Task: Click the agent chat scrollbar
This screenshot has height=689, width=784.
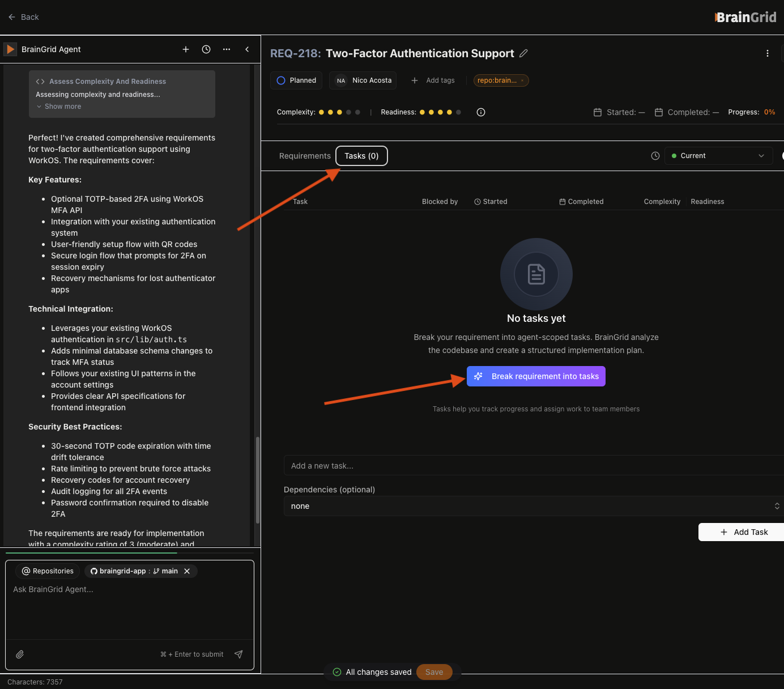Action: tap(258, 479)
